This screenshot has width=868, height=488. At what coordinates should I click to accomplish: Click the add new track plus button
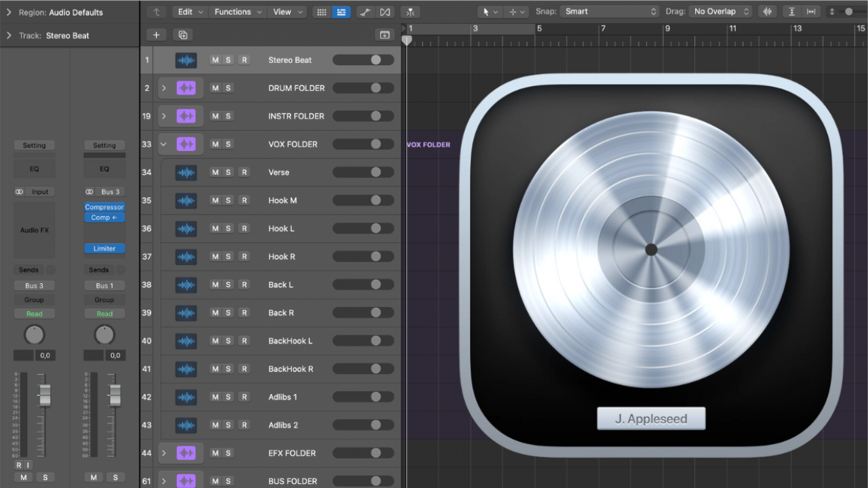pos(156,35)
